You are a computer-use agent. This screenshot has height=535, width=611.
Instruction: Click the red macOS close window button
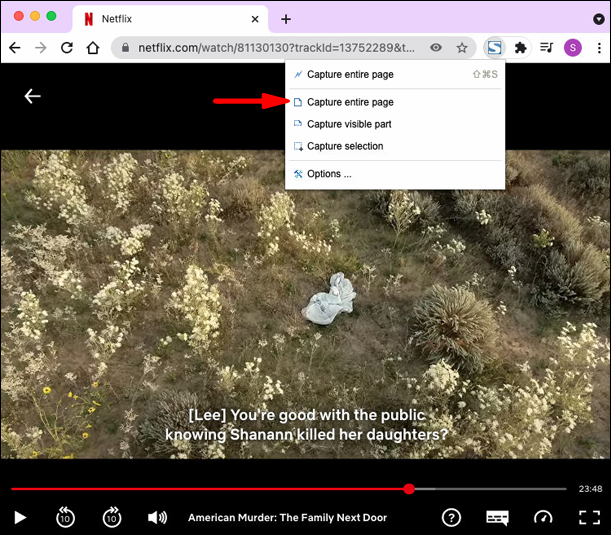18,16
